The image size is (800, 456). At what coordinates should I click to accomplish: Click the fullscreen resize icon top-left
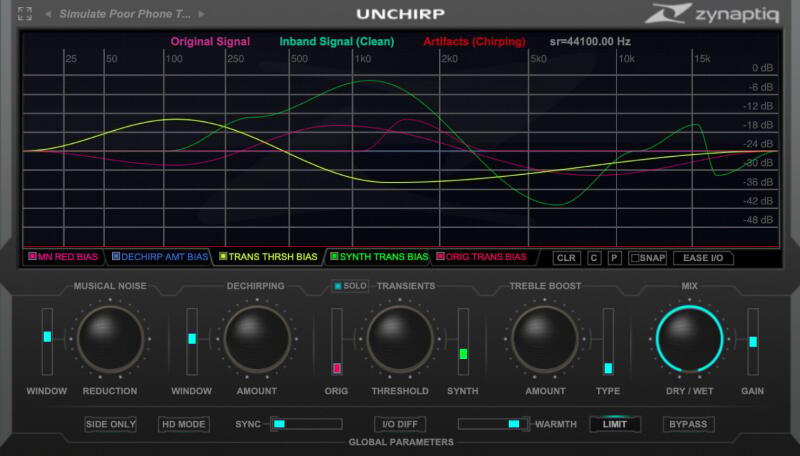point(25,14)
